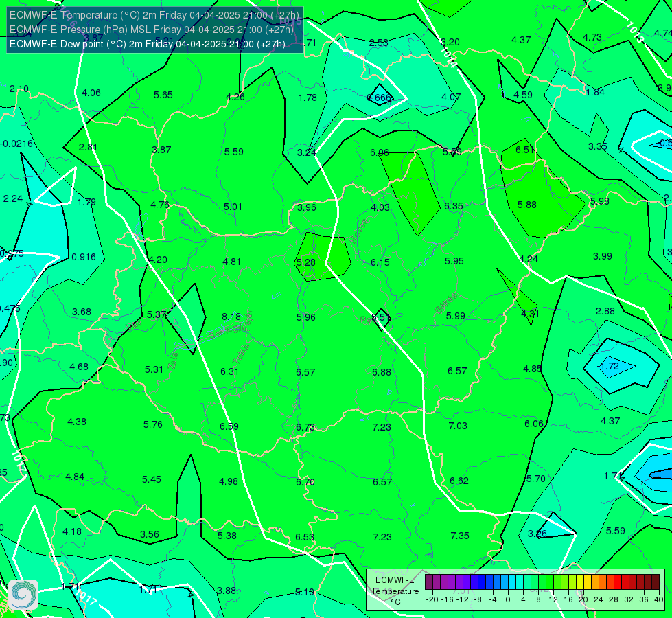Click the 6.88 temperature value

[382, 372]
